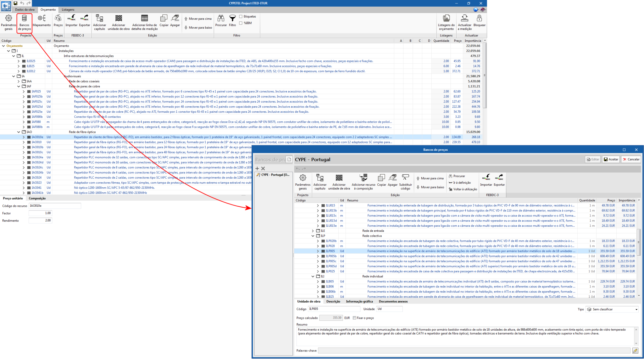Check Fixar o preço option
This screenshot has width=644, height=359.
coord(354,318)
